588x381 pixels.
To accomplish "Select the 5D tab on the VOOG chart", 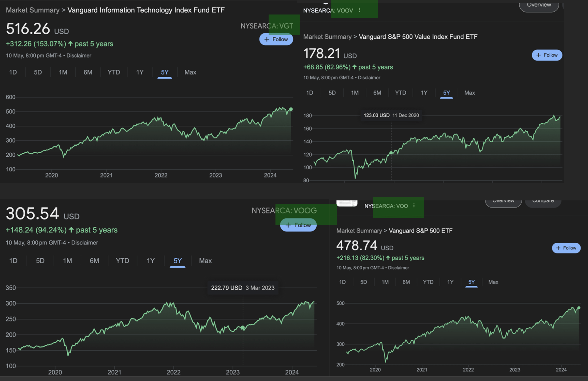I will (40, 261).
